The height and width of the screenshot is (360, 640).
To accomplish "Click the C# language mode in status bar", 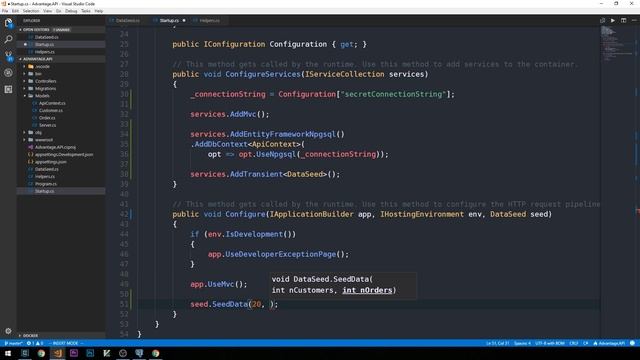I will tap(586, 343).
